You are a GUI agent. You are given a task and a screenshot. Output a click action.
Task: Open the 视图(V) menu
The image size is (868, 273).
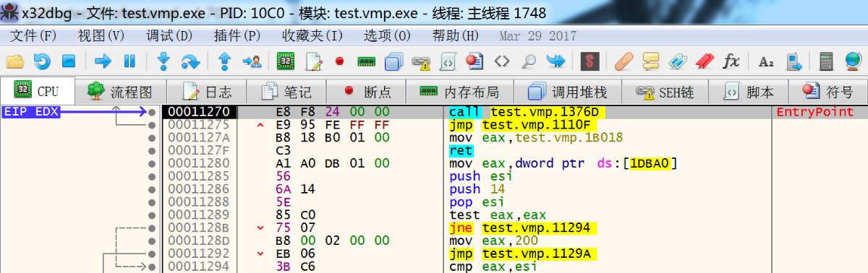[101, 35]
